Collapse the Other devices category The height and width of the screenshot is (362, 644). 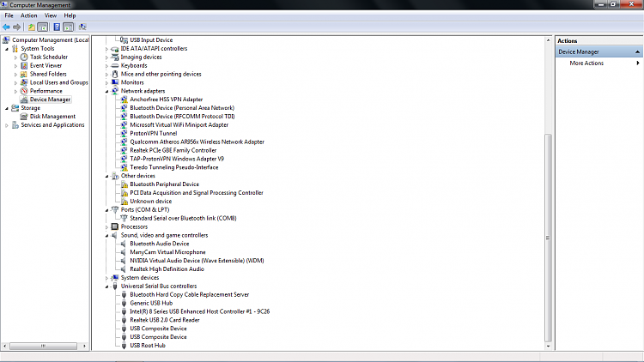pos(106,177)
